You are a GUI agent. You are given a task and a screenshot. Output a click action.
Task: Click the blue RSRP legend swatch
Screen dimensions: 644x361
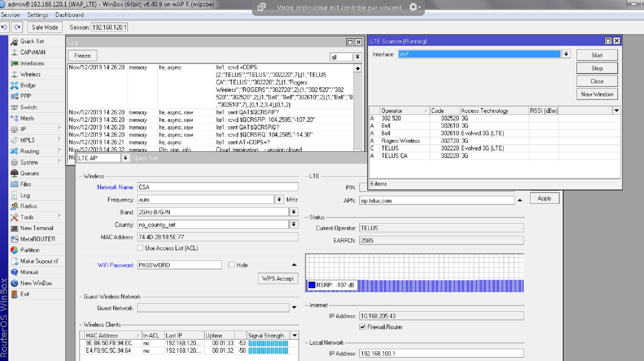pos(312,285)
